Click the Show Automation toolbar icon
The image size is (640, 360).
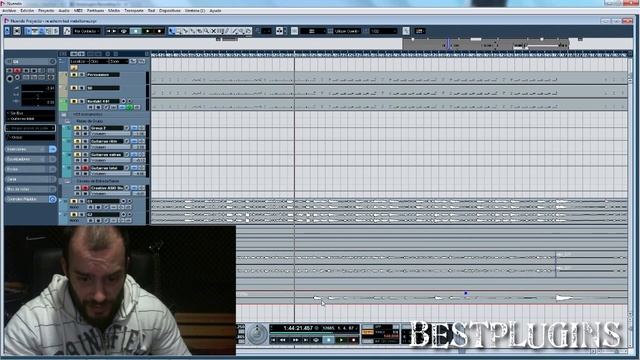67,31
